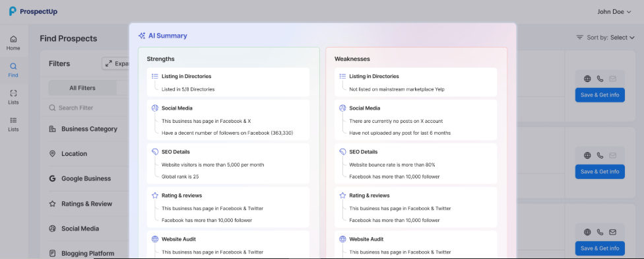Click Save & Get info in middle card
Screen dimensions: 644x259
(600, 172)
